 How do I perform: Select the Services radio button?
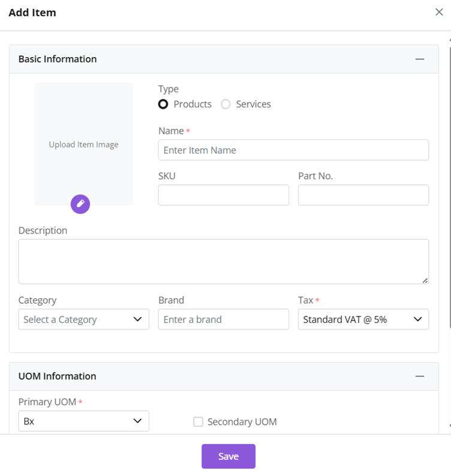tap(225, 104)
